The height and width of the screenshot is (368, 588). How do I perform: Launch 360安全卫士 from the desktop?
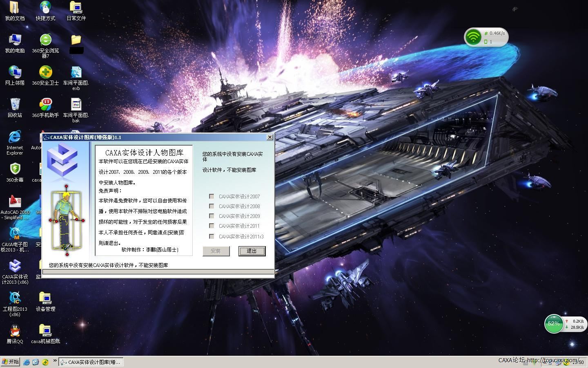45,76
